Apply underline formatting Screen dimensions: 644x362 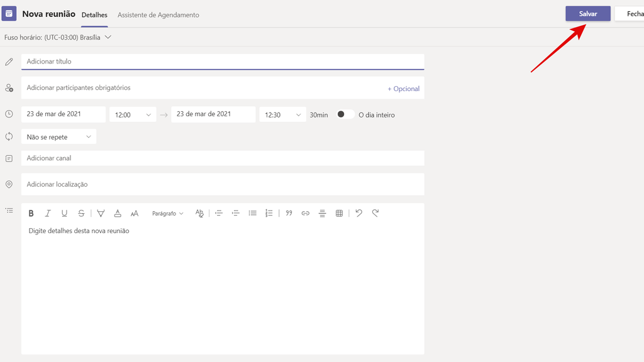[x=64, y=213]
